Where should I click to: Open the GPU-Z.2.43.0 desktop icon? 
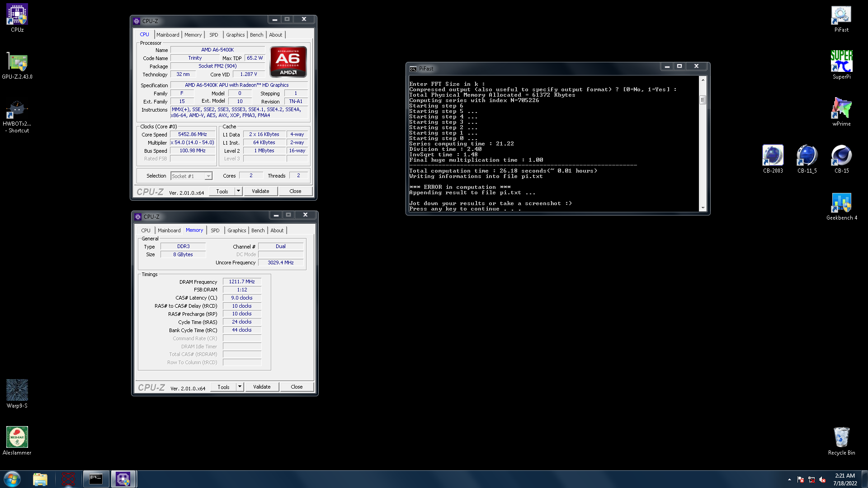tap(17, 66)
